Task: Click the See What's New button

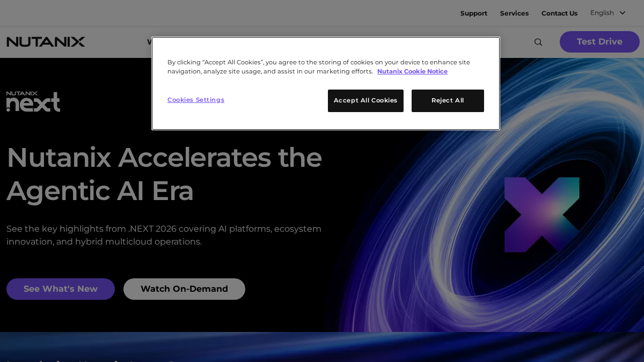Action: [61, 289]
